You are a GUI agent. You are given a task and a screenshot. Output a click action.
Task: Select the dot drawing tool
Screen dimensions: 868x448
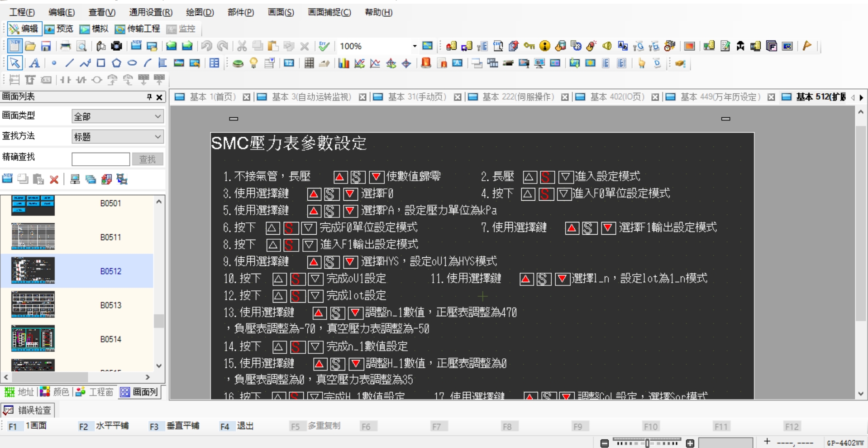point(54,63)
